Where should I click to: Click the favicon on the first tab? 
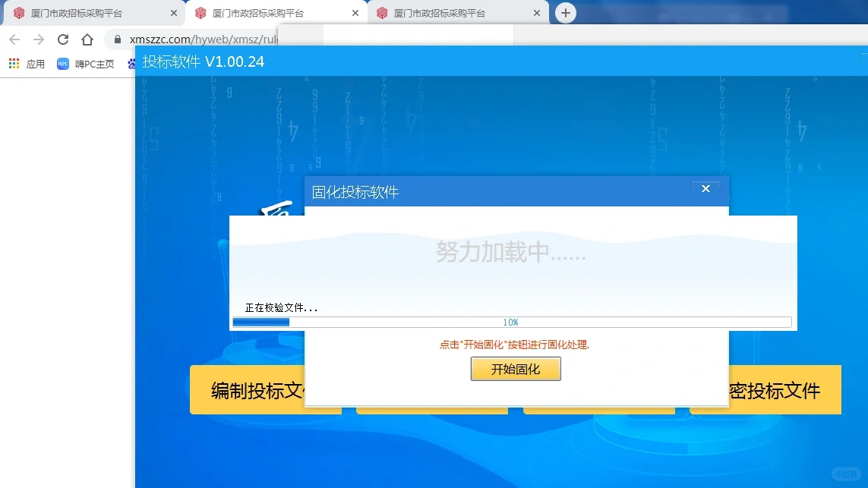tap(17, 12)
